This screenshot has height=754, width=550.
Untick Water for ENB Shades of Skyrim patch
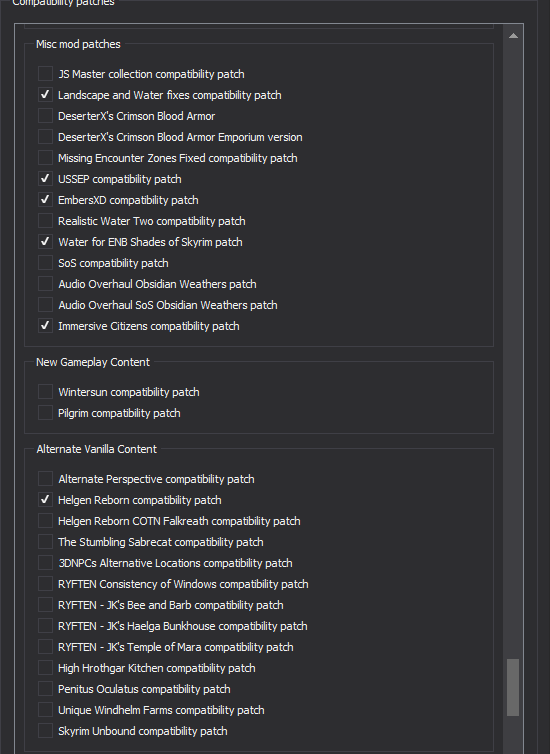pos(45,242)
